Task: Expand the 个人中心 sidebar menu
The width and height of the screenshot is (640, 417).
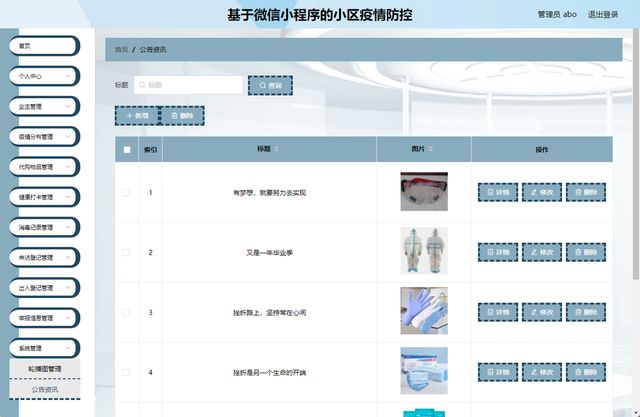Action: [44, 76]
